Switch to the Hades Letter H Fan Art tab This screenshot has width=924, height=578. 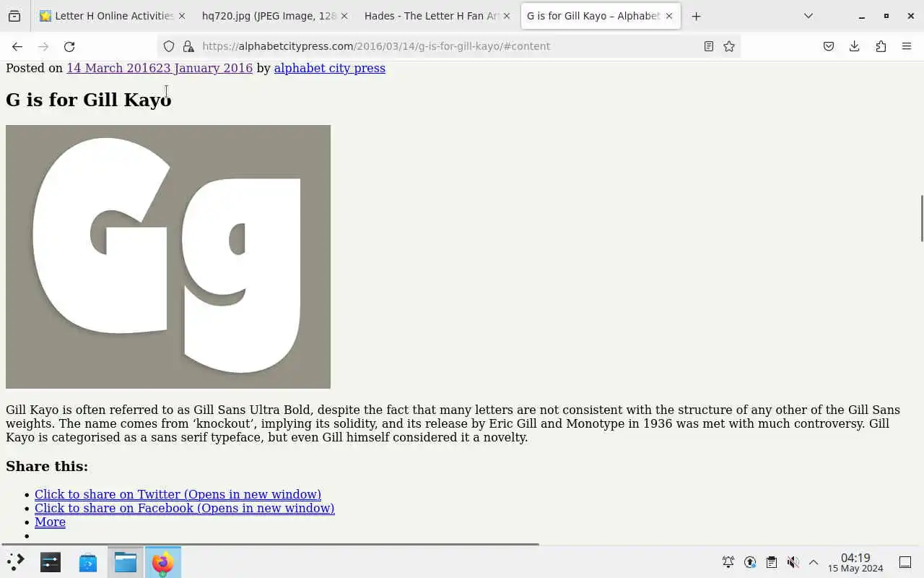point(437,16)
